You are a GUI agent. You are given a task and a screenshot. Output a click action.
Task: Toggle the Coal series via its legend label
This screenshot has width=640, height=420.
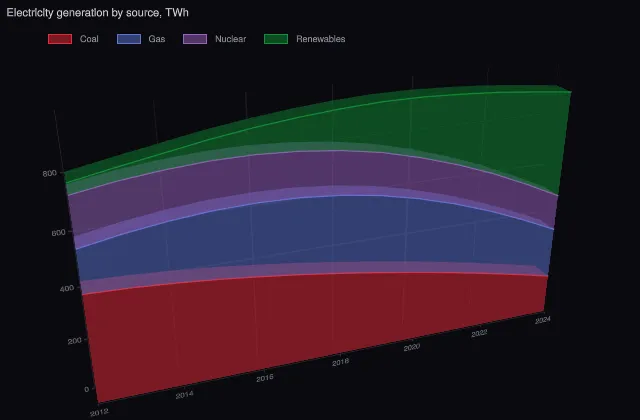click(x=89, y=39)
